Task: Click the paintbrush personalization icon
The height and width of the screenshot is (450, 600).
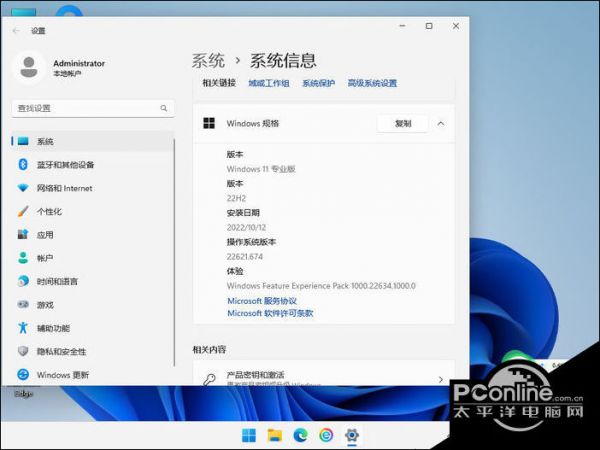Action: tap(23, 211)
